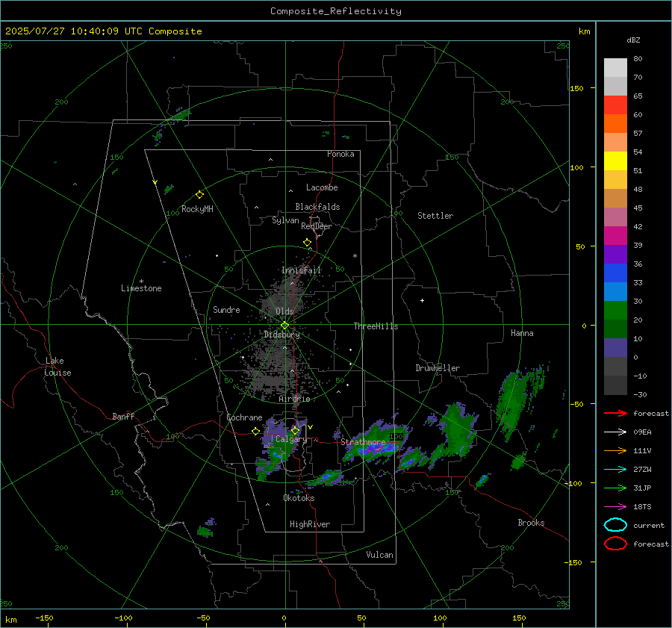Click the Composite_Reflectivity title

coord(336,11)
